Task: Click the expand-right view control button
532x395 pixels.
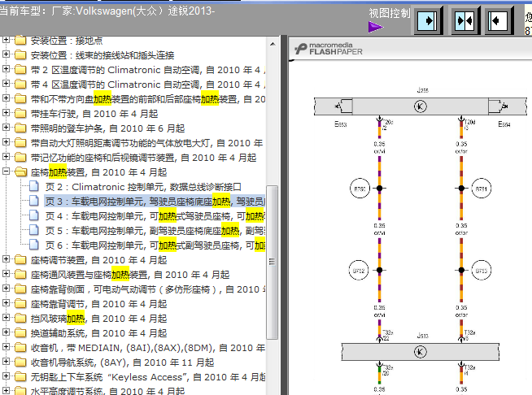Action: [427, 21]
